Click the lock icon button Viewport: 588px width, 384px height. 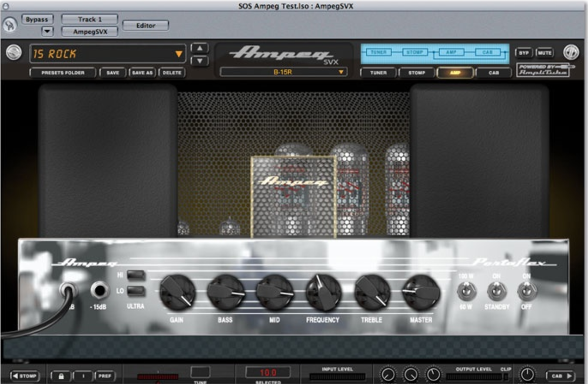60,376
